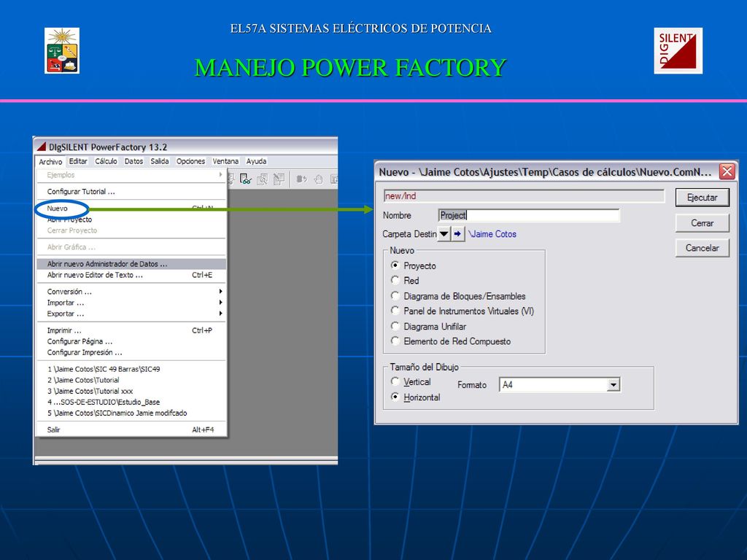747x560 pixels.
Task: Click the DIgSILENT PowerFactory title bar icon
Action: pyautogui.click(x=42, y=147)
